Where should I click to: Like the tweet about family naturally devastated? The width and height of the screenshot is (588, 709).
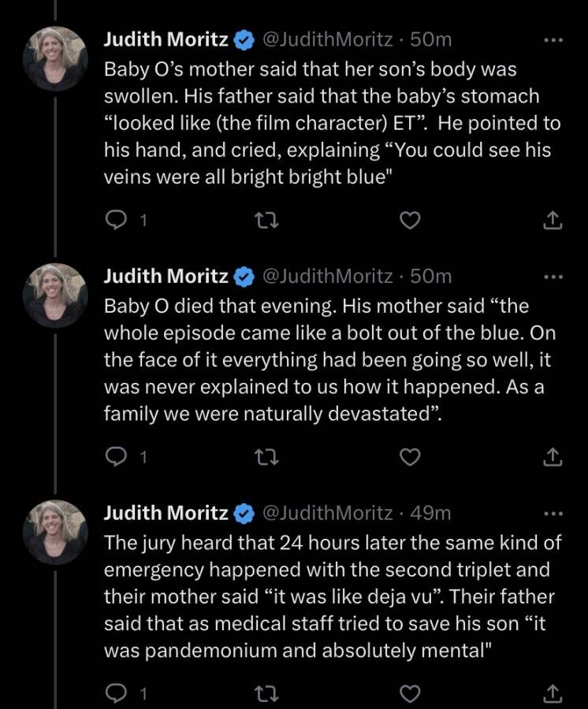click(410, 457)
